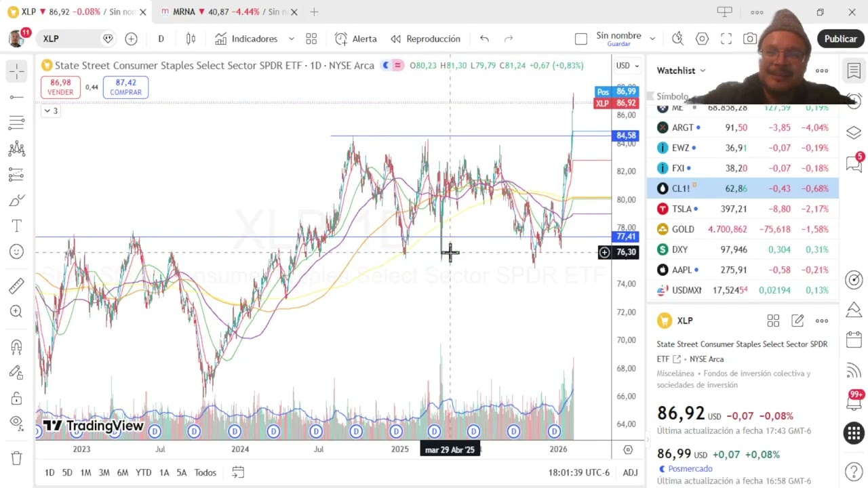Select the XLP chart tab
Image resolution: width=868 pixels, height=488 pixels.
click(77, 12)
